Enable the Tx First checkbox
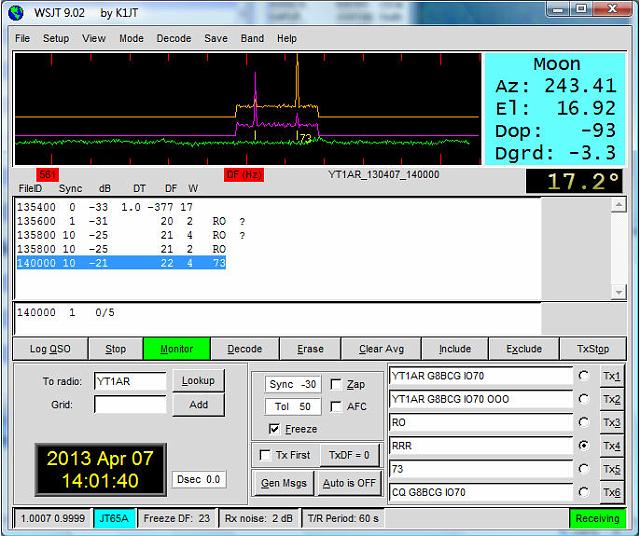Screen dimensions: 640x536 (265, 455)
